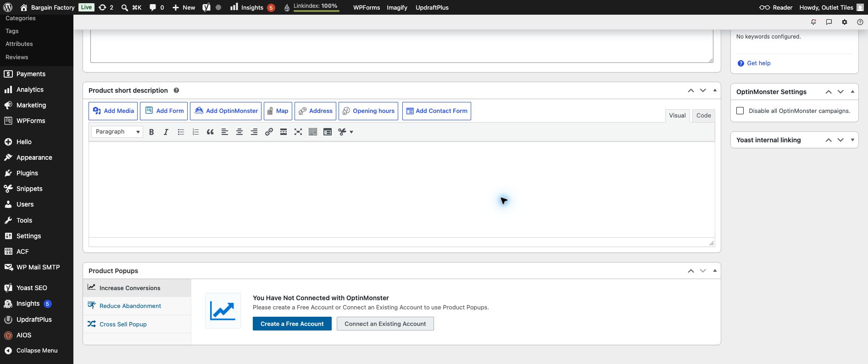Open UpdraftPlus in the top admin bar
This screenshot has height=364, width=868.
click(432, 7)
